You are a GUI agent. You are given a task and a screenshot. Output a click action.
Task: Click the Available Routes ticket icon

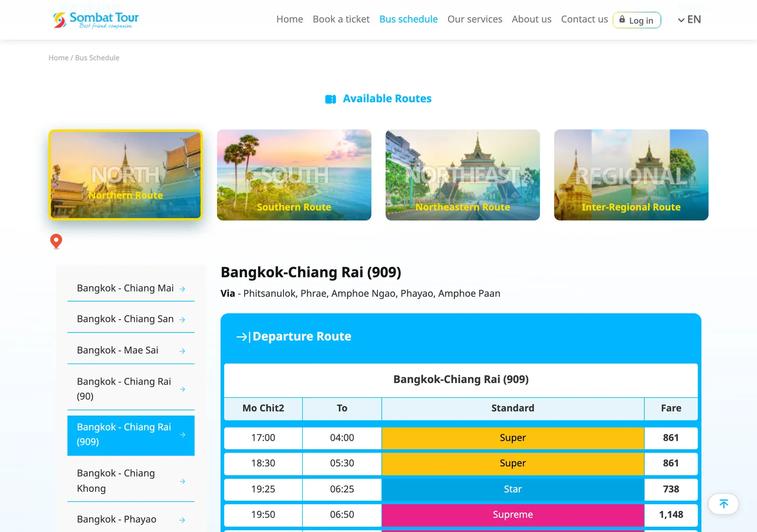coord(331,99)
